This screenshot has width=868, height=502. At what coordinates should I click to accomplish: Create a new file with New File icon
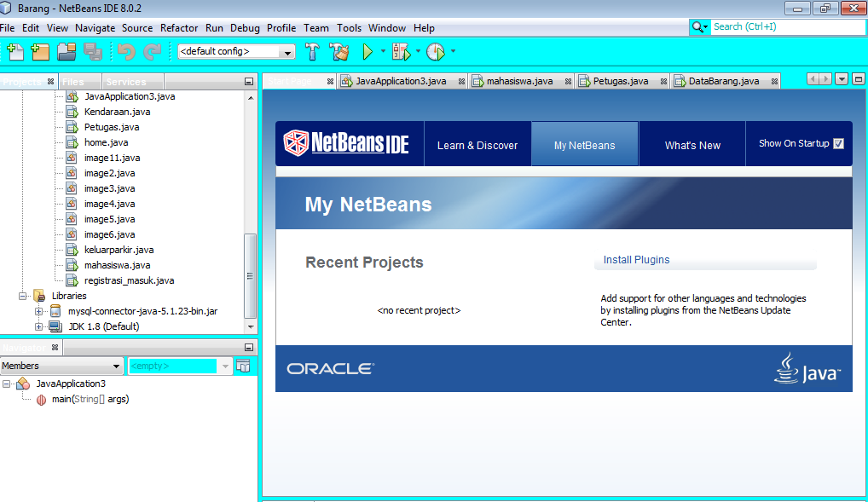click(x=15, y=52)
